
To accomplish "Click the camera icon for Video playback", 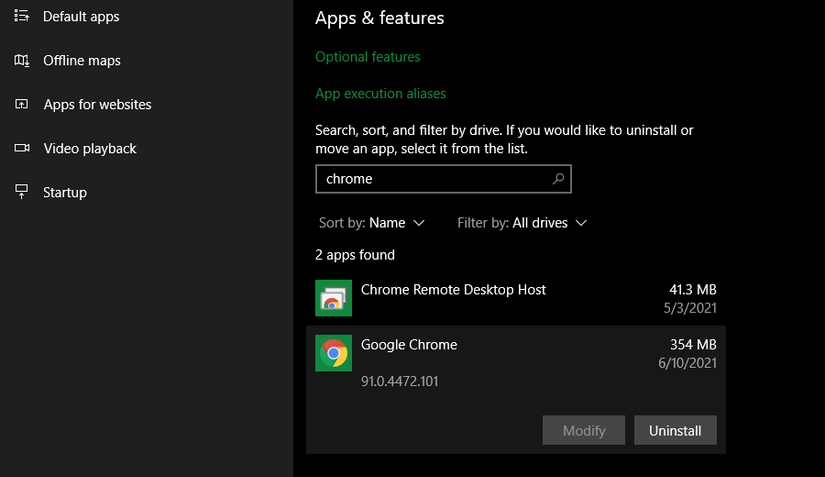I will tap(22, 149).
